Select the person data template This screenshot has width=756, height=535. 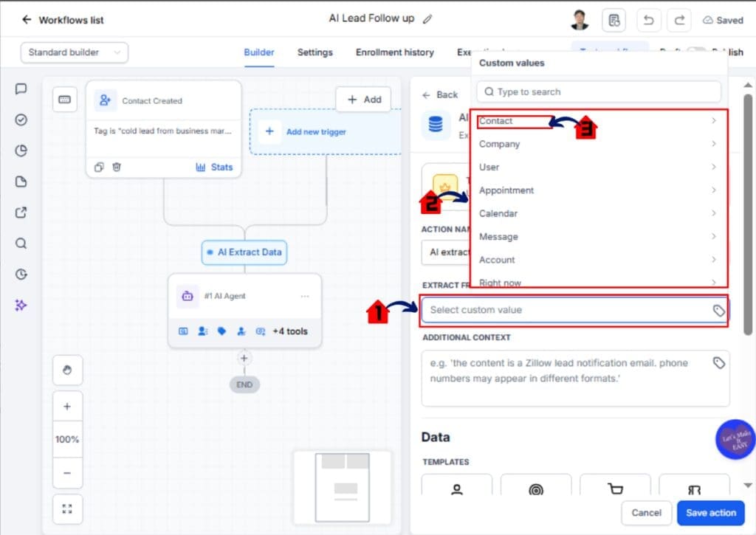click(x=456, y=485)
